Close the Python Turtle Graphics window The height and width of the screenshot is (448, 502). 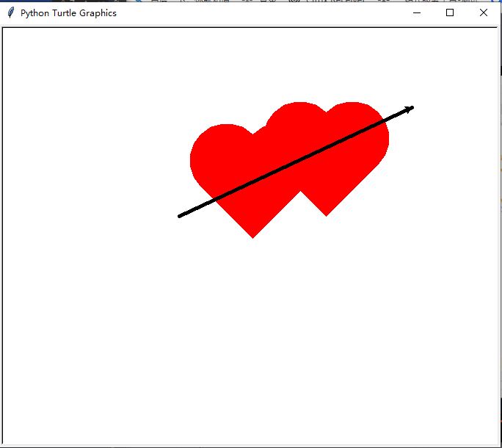coord(483,12)
